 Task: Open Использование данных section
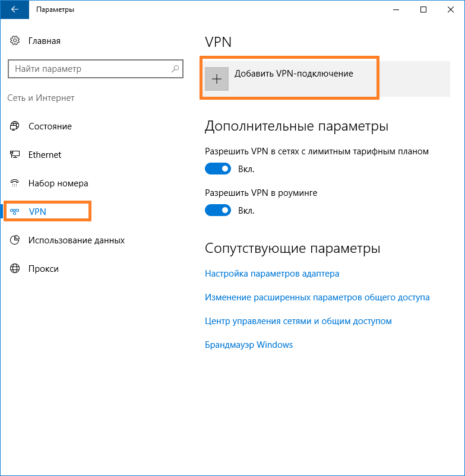[77, 240]
